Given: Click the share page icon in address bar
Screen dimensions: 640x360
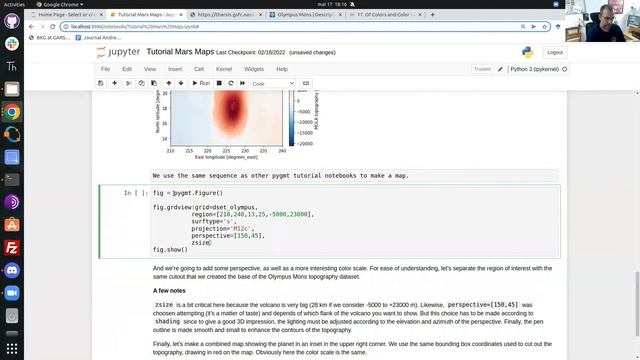Looking at the screenshot, I should pos(533,27).
